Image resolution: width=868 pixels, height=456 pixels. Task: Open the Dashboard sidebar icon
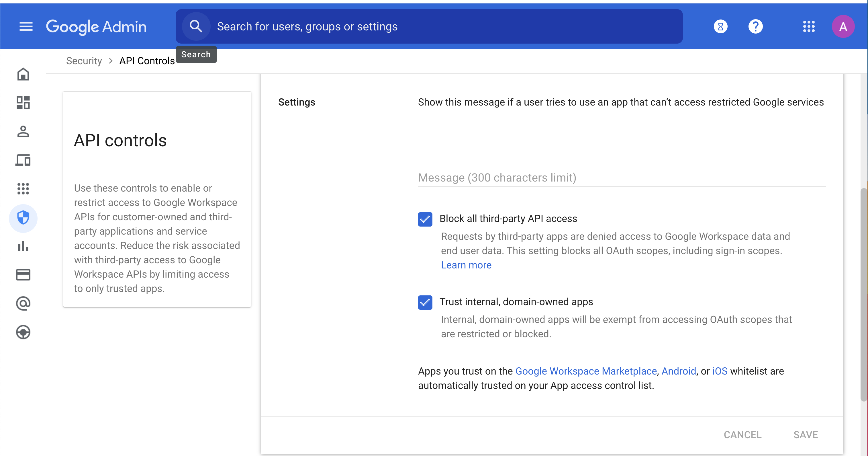(x=23, y=103)
